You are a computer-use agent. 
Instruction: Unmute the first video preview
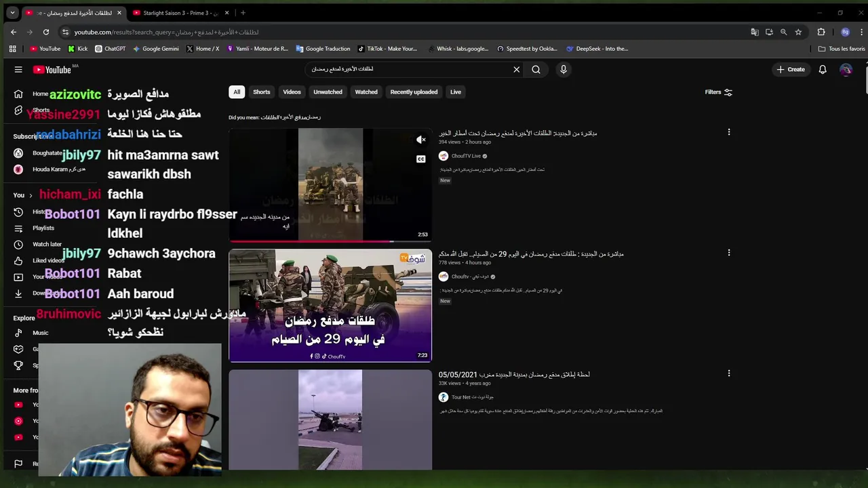tap(421, 140)
